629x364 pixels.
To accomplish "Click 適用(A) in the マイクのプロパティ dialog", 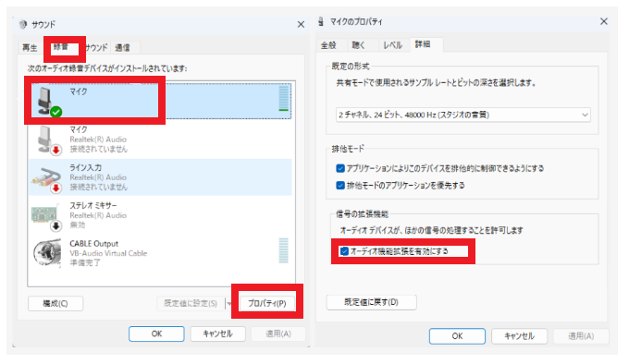I will coord(581,336).
